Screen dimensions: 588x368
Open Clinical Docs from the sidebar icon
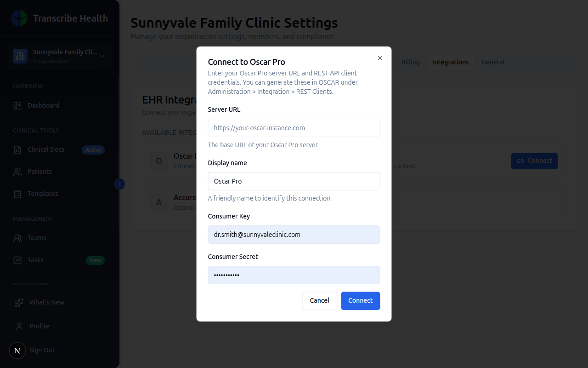click(17, 149)
